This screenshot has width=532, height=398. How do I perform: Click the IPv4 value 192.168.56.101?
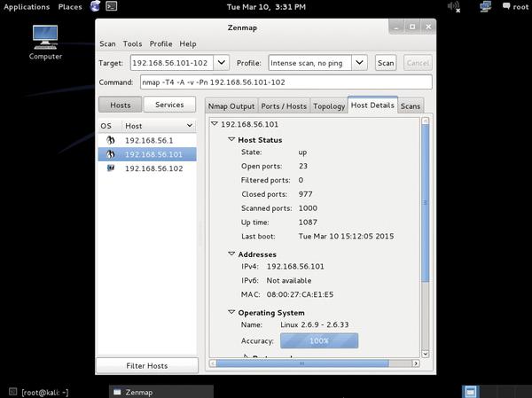(295, 266)
